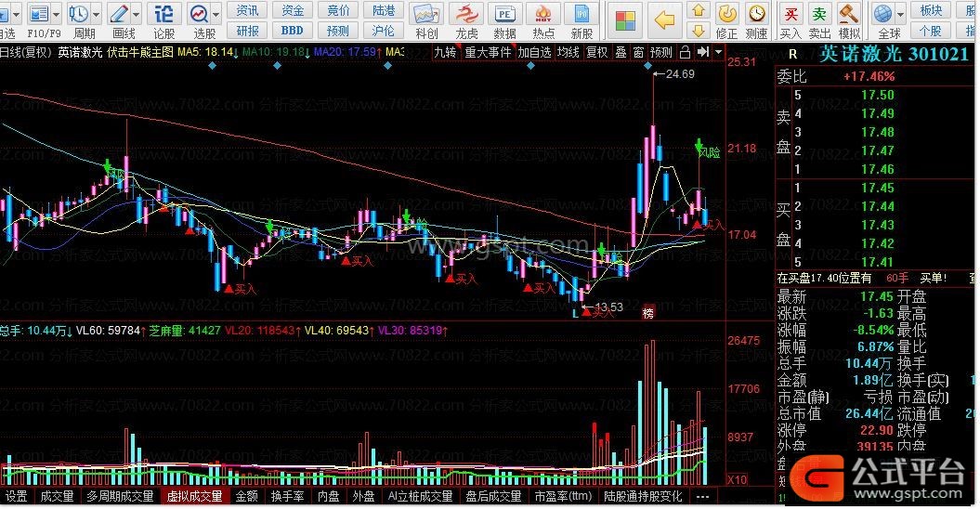Viewport: 980px width, 509px height.
Task: Switch to the 内盘 tab
Action: (328, 497)
